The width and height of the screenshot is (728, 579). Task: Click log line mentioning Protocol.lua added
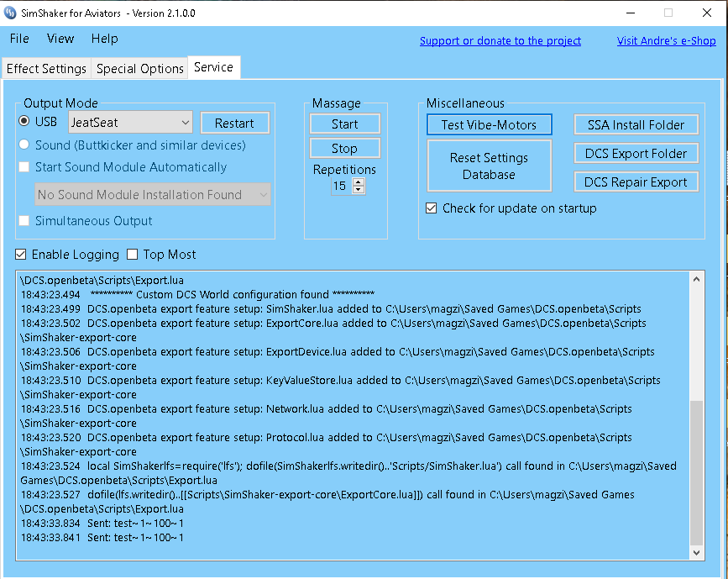point(327,445)
